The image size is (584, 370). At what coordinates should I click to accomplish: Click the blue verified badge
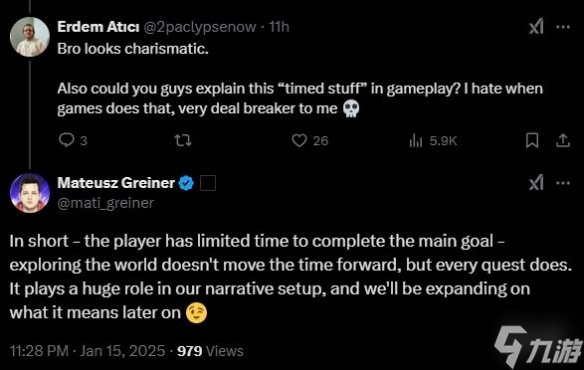(186, 183)
